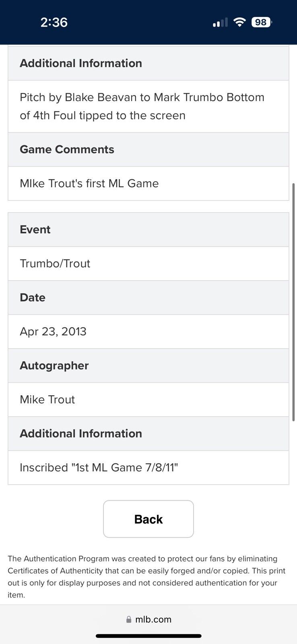Tap the Back button
Viewport: 297px width, 644px height.
point(148,519)
